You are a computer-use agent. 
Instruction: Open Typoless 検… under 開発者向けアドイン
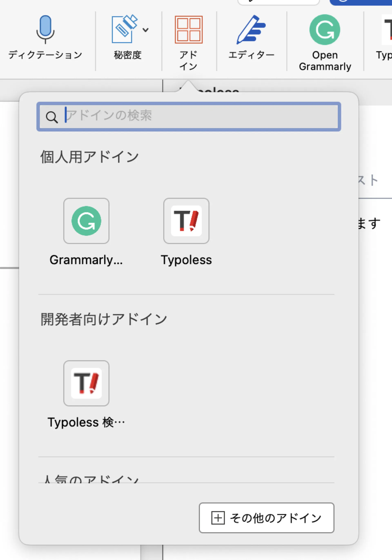[86, 383]
